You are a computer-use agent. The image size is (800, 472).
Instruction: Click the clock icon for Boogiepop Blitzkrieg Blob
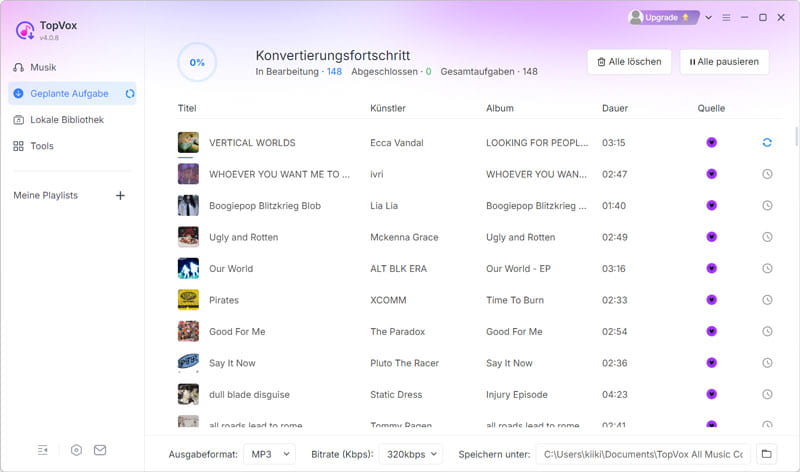tap(767, 206)
